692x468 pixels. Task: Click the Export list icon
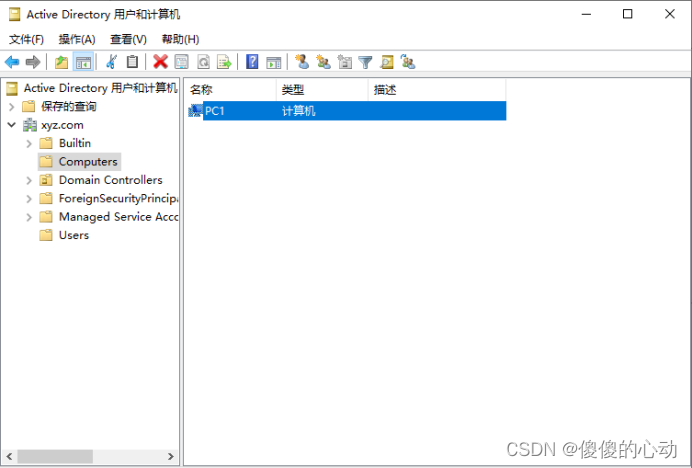pyautogui.click(x=224, y=62)
